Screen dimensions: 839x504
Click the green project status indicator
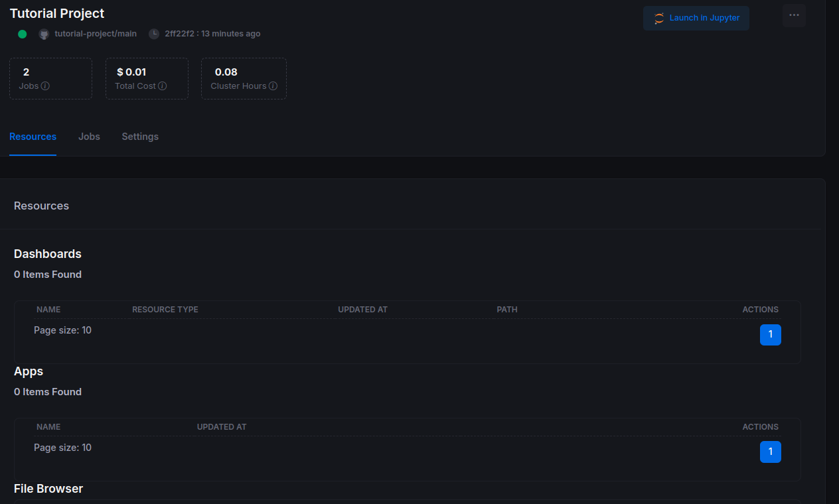(23, 34)
